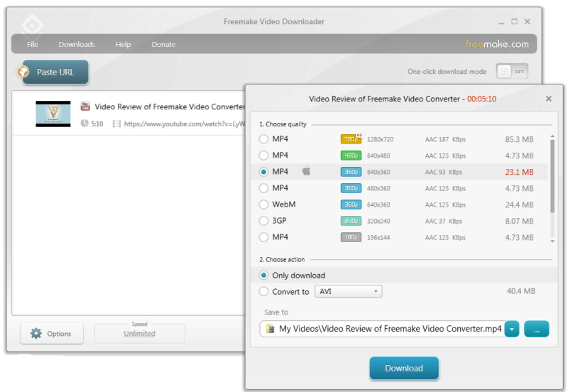This screenshot has width=568, height=392.
Task: Click quality list scroll up arrow
Action: pyautogui.click(x=552, y=136)
